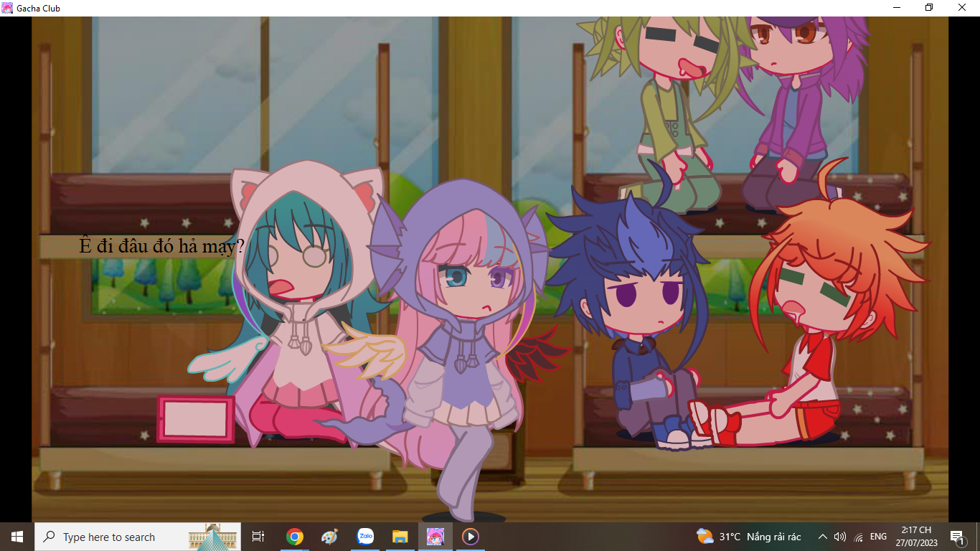Screen dimensions: 980x551
Task: Click the pink framed box on the bench
Action: coord(196,418)
